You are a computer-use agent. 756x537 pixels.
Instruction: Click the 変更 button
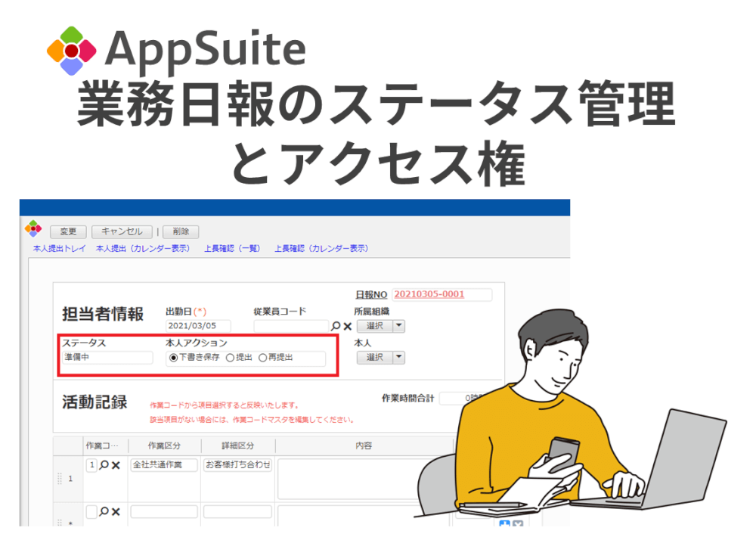pos(67,232)
